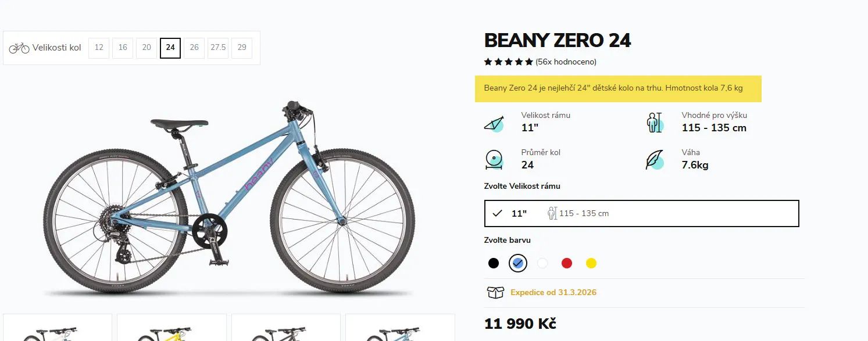Click the frame size icon

click(494, 124)
